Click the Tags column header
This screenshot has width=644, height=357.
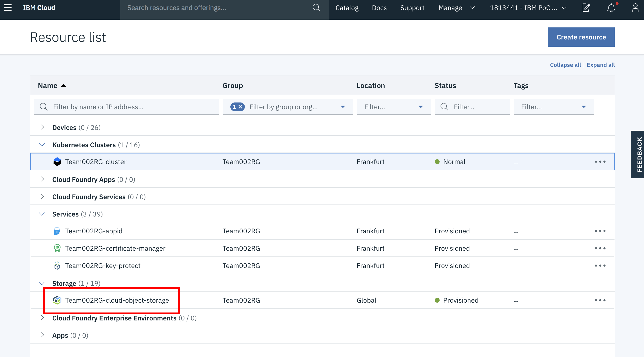pyautogui.click(x=521, y=86)
